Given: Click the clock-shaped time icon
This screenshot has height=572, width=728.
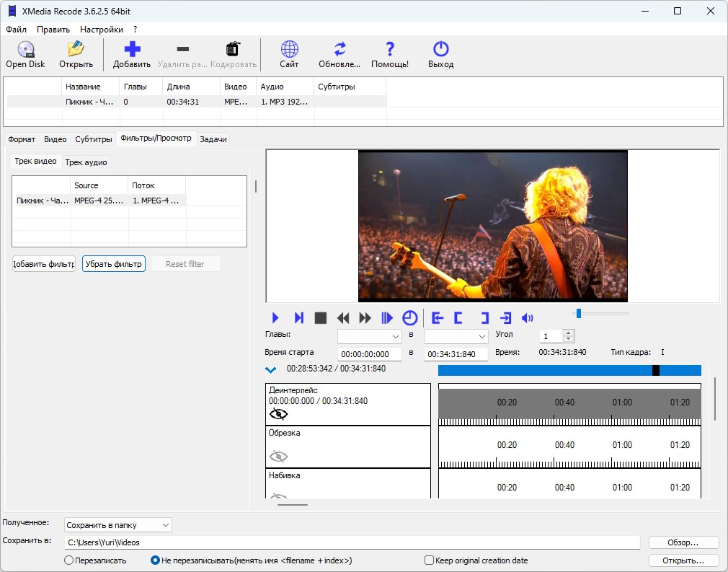Looking at the screenshot, I should point(409,318).
